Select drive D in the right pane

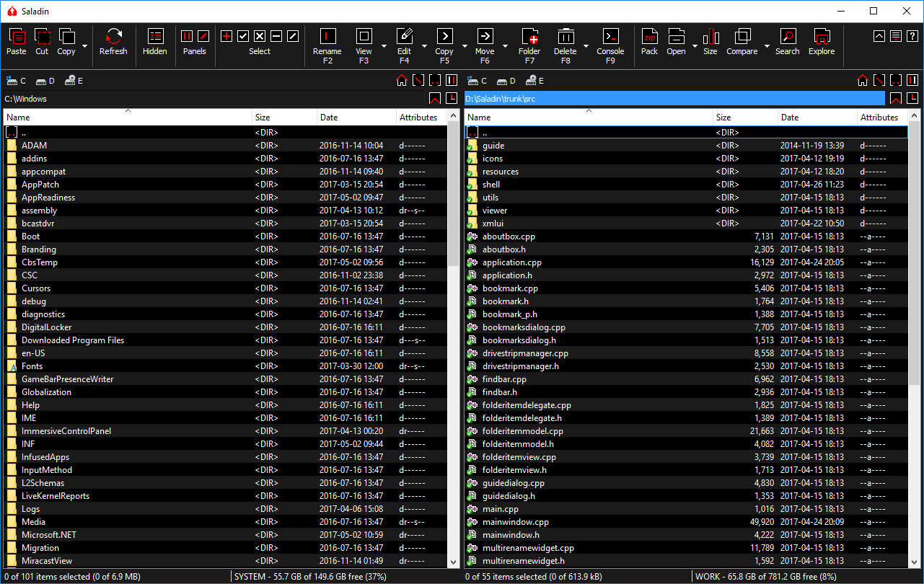coord(506,81)
